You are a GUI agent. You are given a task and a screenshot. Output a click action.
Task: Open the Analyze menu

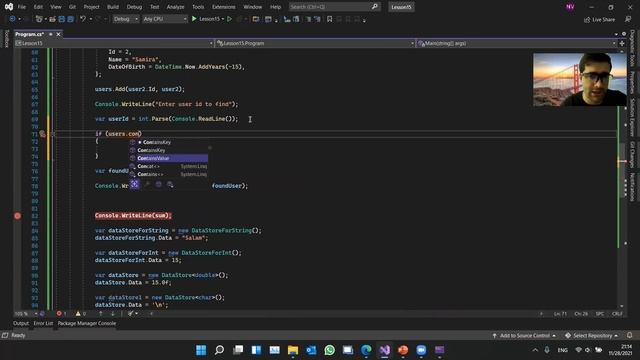click(x=175, y=7)
